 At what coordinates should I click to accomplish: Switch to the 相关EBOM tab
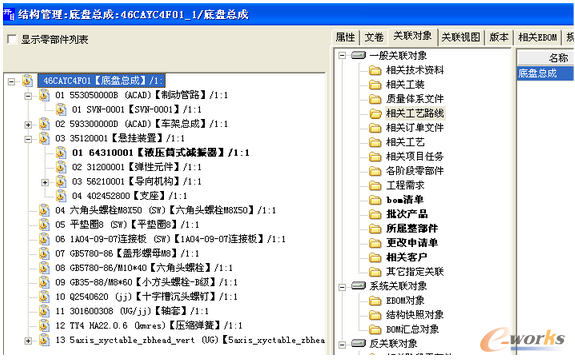click(538, 37)
